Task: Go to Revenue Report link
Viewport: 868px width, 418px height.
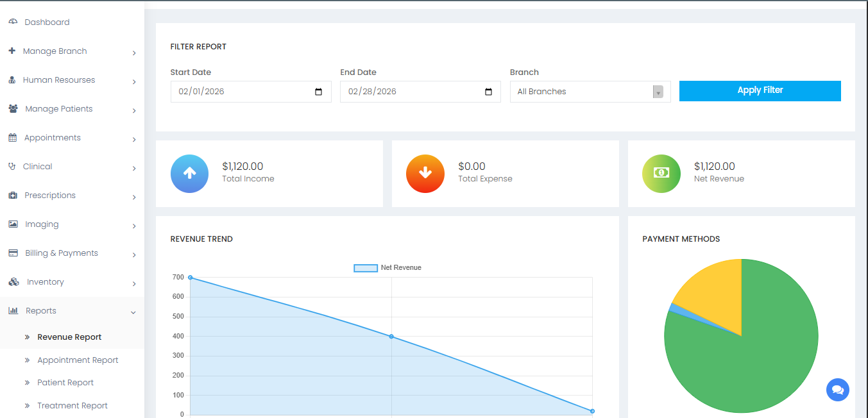Action: [x=69, y=337]
